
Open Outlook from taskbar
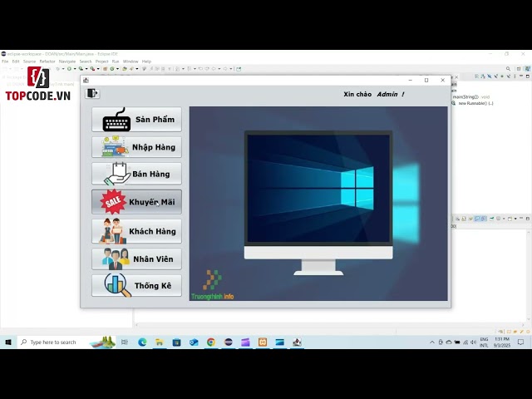(194, 342)
